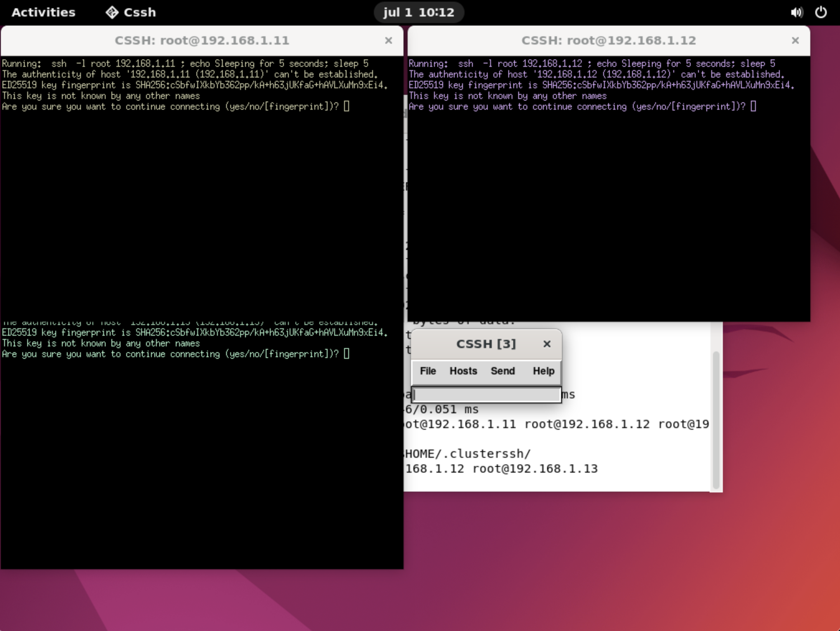
Task: Open the power system menu icon
Action: tap(821, 12)
